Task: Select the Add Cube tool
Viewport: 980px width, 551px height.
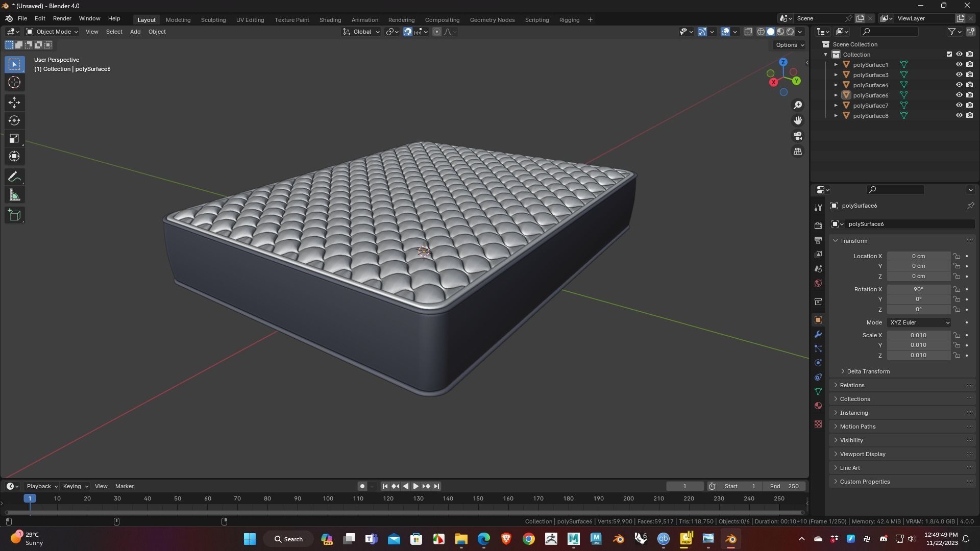Action: point(14,215)
